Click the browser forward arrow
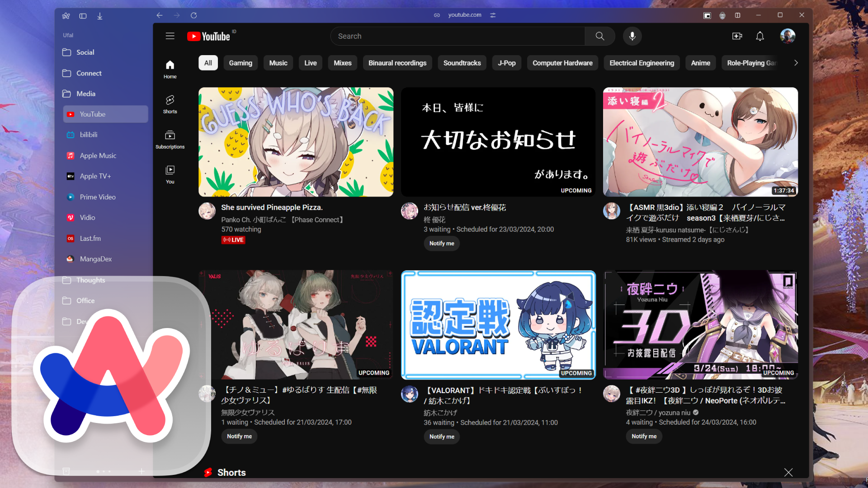Image resolution: width=868 pixels, height=488 pixels. click(177, 15)
